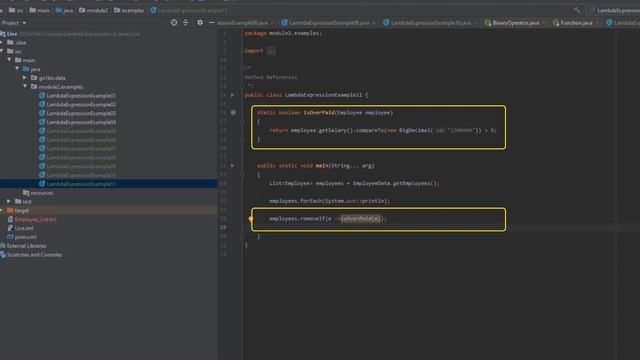Click Scratches and Consoles icon

point(3,255)
